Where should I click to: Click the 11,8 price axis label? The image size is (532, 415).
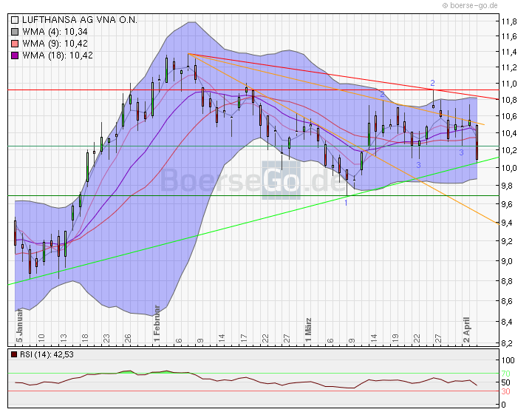point(508,21)
